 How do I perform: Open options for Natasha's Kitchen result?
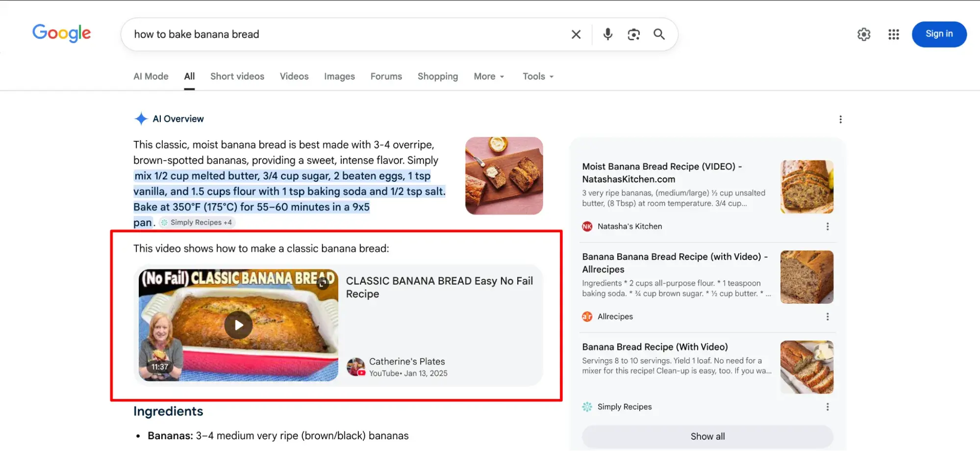point(828,226)
